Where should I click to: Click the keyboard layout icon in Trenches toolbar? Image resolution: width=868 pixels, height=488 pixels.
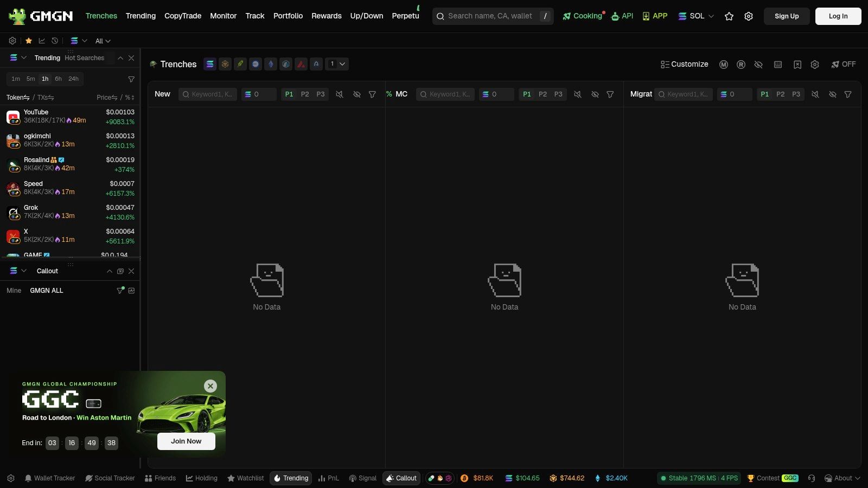(x=778, y=65)
